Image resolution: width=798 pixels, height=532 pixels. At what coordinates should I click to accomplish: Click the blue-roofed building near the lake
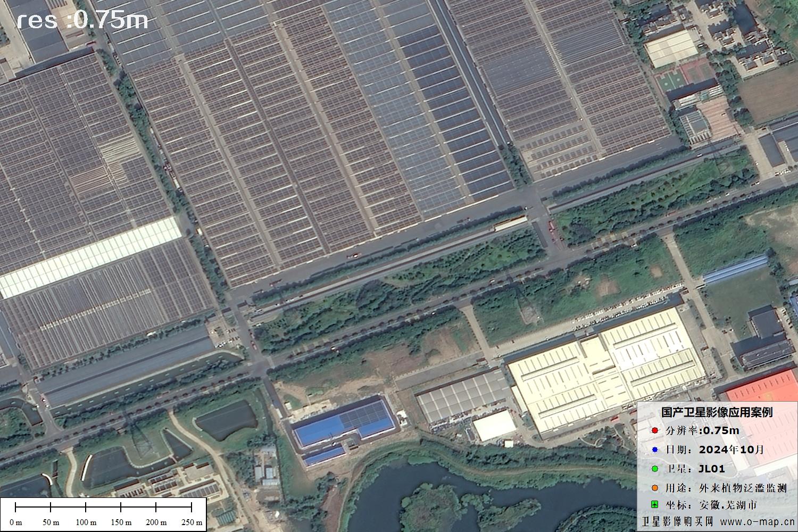(343, 424)
